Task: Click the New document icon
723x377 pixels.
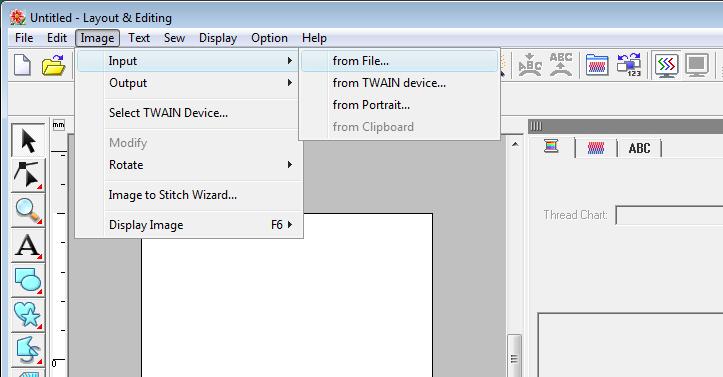Action: (x=22, y=65)
